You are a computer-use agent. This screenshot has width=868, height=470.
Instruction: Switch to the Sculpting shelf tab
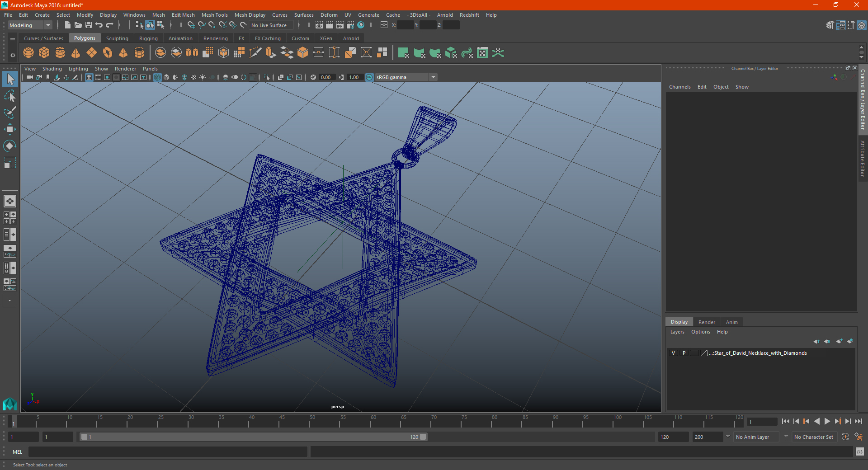tap(117, 38)
